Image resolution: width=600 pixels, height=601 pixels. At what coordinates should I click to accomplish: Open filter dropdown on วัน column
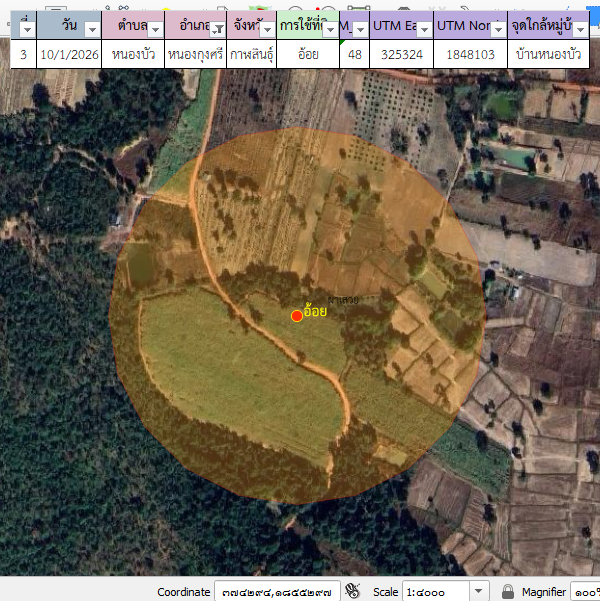pyautogui.click(x=92, y=30)
